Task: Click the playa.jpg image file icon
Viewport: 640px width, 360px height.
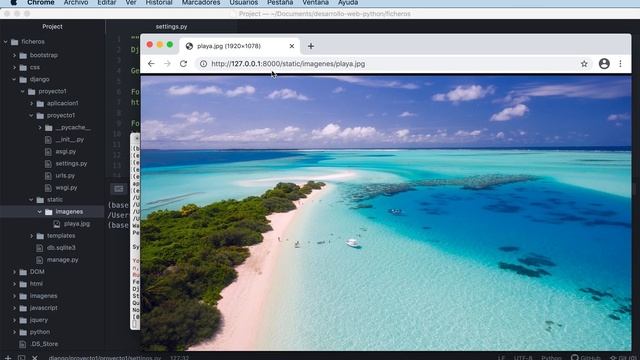Action: [x=57, y=224]
